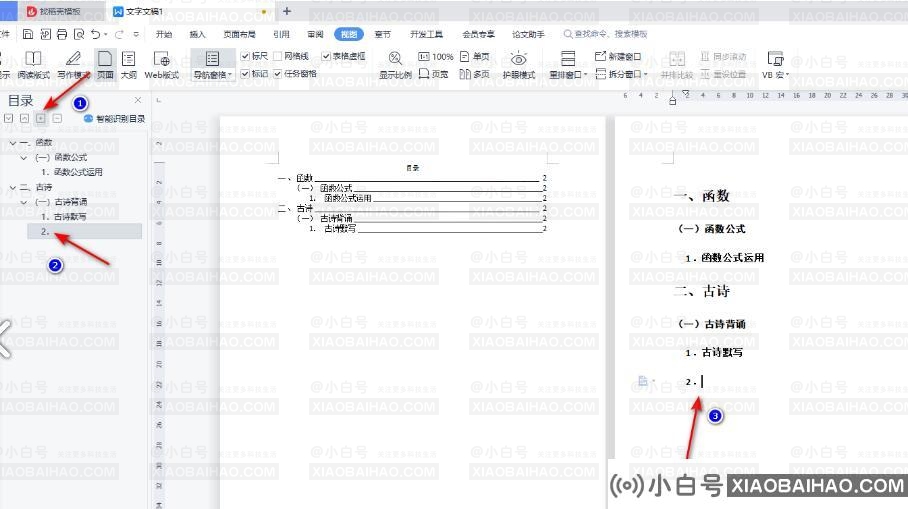The width and height of the screenshot is (908, 509).
Task: Fit to 页宽 page width
Action: click(433, 74)
